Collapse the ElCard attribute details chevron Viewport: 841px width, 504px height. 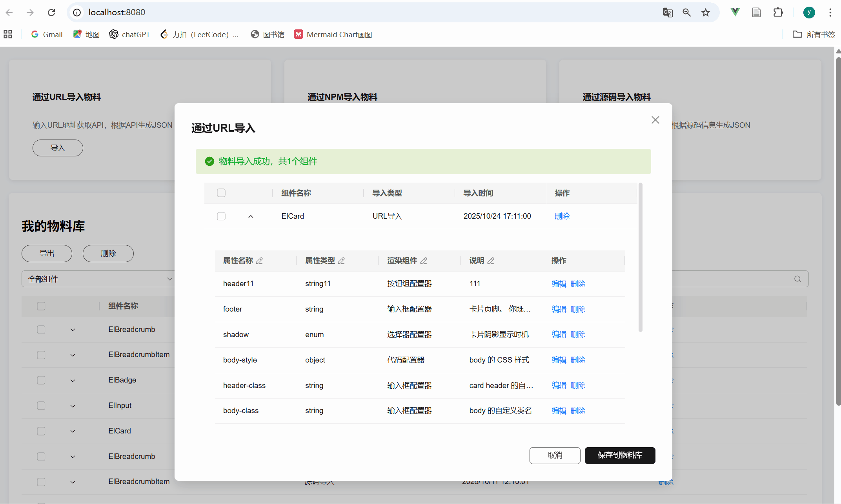point(251,216)
